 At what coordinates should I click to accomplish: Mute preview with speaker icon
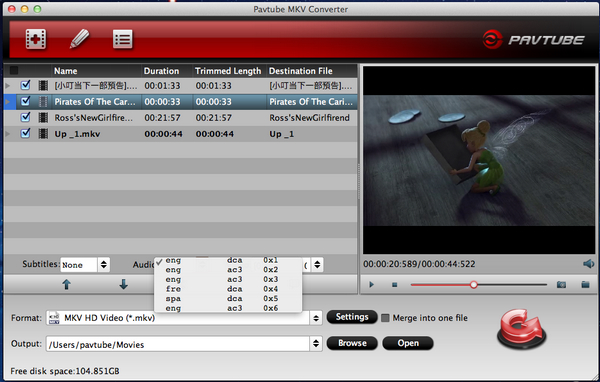pyautogui.click(x=589, y=264)
